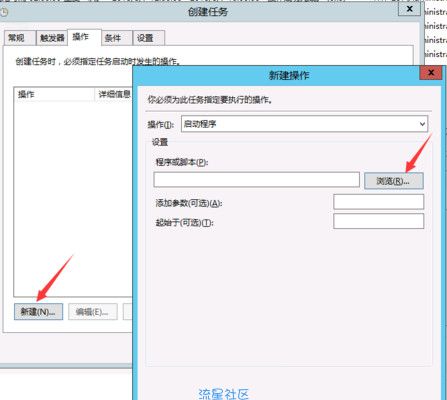Click the empty action list area
Image resolution: width=447 pixels, height=400 pixels.
tap(73, 198)
